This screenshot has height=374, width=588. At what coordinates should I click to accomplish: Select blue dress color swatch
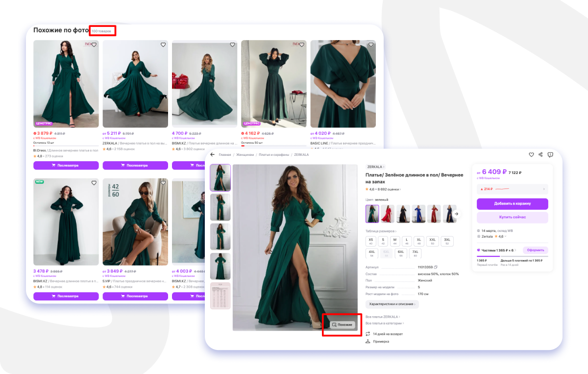(418, 214)
